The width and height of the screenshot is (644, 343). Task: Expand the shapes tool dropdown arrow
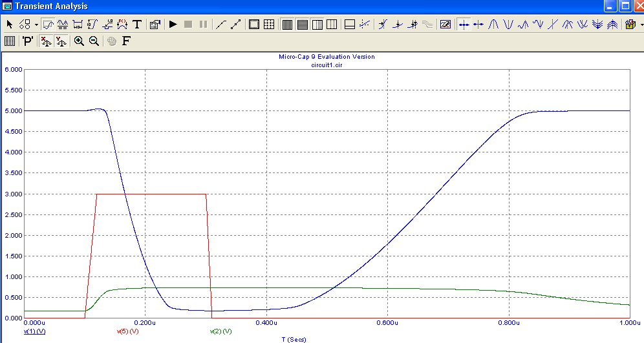click(36, 25)
